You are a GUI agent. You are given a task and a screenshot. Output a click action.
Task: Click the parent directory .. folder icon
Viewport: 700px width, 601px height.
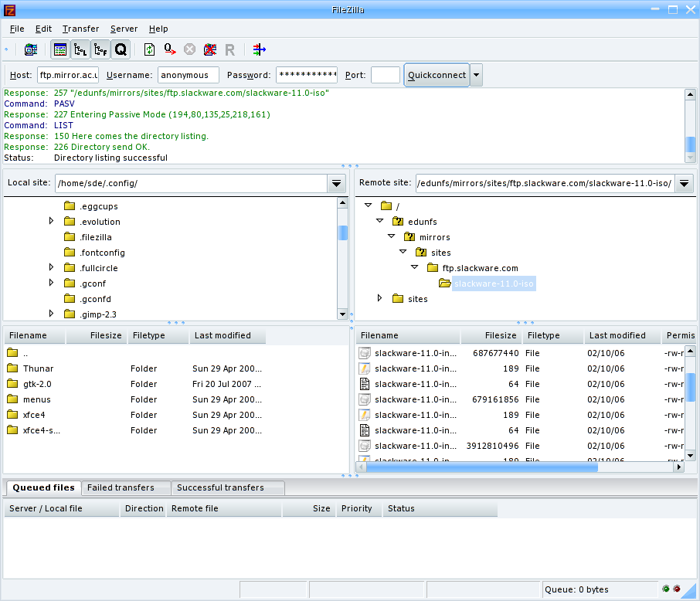click(12, 353)
